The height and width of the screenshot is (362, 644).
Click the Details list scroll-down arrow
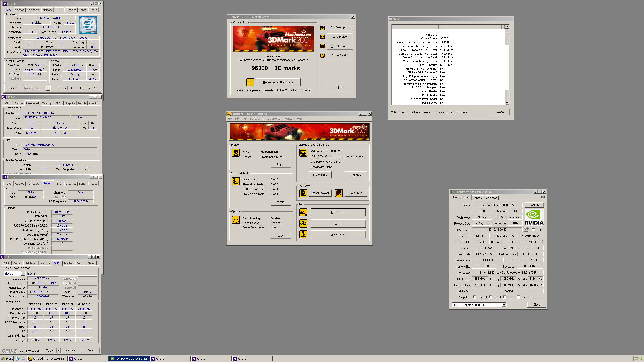point(507,103)
